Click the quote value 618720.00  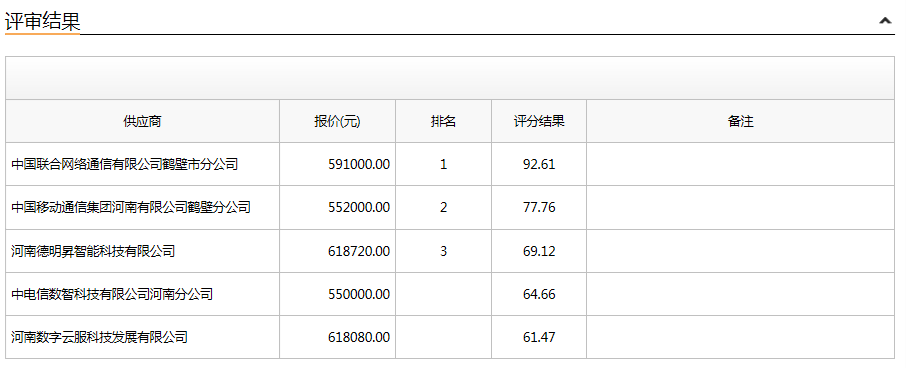pos(359,251)
